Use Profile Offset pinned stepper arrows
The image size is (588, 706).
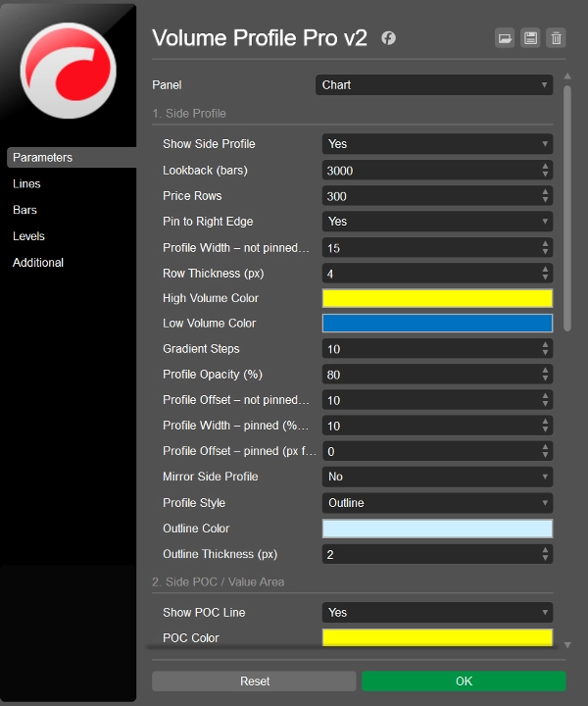[x=545, y=452]
